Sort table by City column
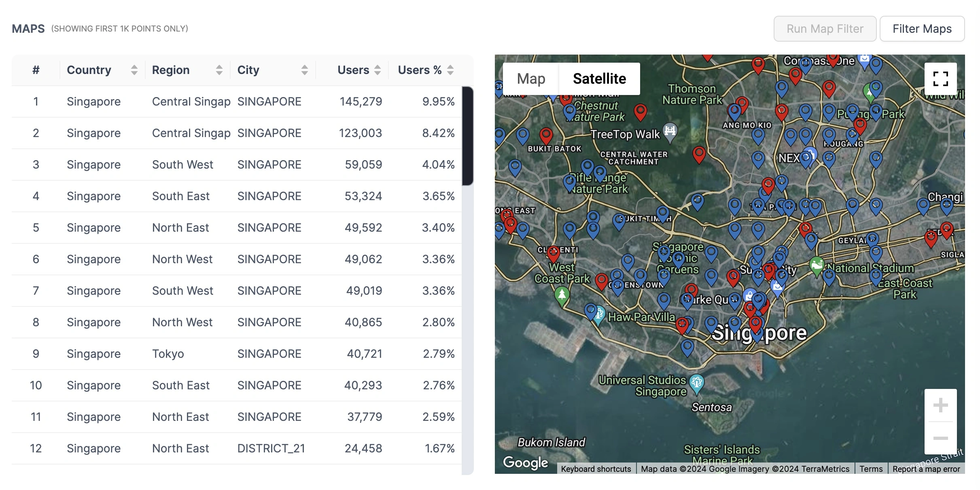The image size is (980, 490). [x=305, y=70]
